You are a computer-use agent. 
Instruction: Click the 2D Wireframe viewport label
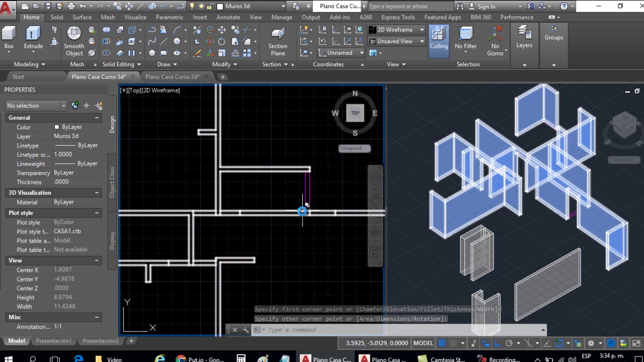coord(160,90)
